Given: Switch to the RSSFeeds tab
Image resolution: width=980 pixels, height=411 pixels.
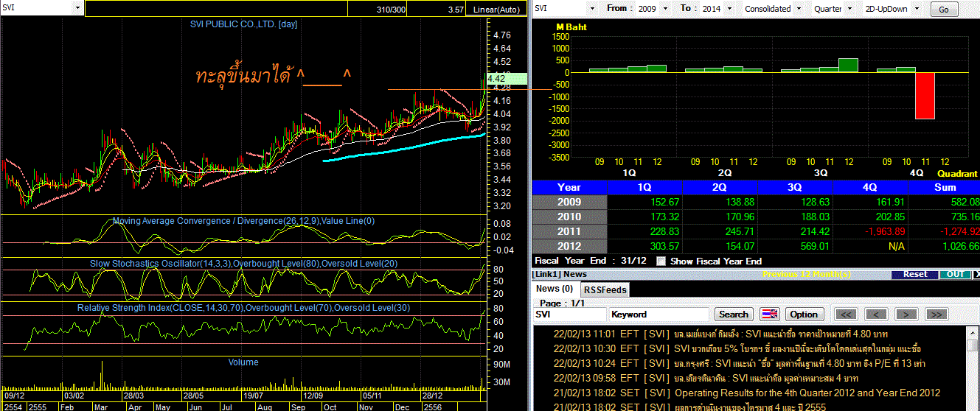Looking at the screenshot, I should 604,289.
